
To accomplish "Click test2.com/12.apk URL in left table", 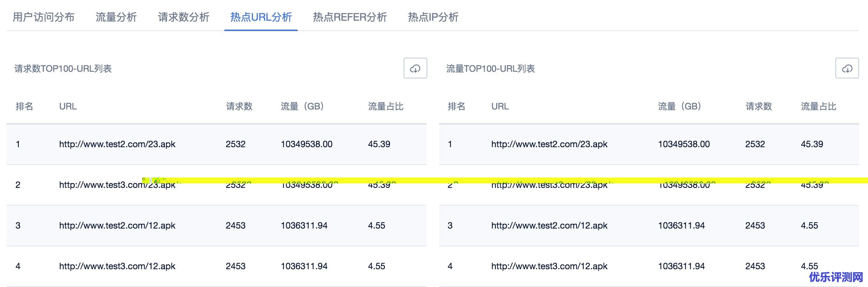I will click(x=117, y=226).
